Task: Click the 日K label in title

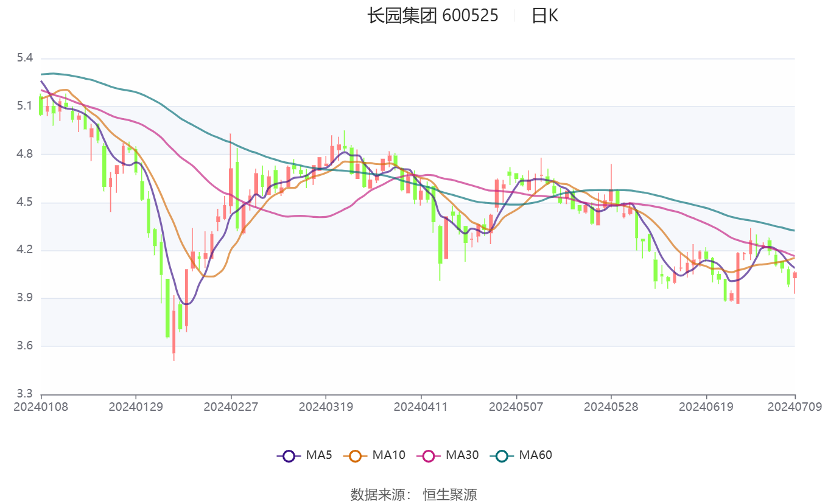Action: click(x=545, y=15)
